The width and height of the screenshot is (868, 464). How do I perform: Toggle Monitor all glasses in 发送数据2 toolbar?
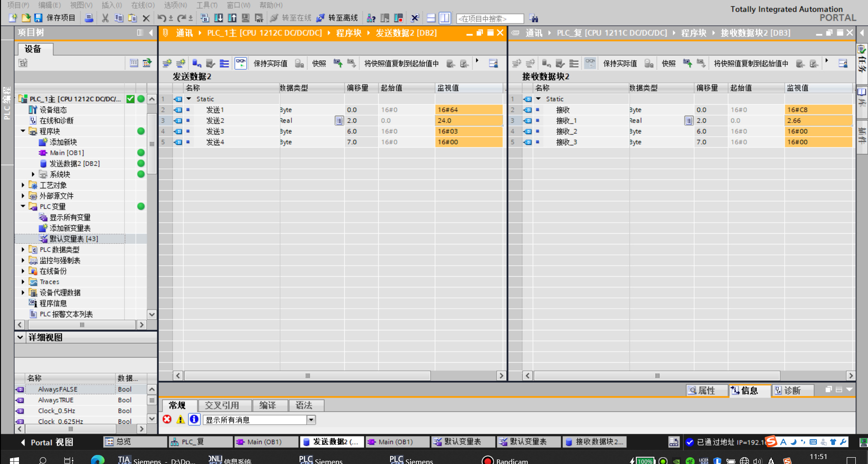point(241,63)
